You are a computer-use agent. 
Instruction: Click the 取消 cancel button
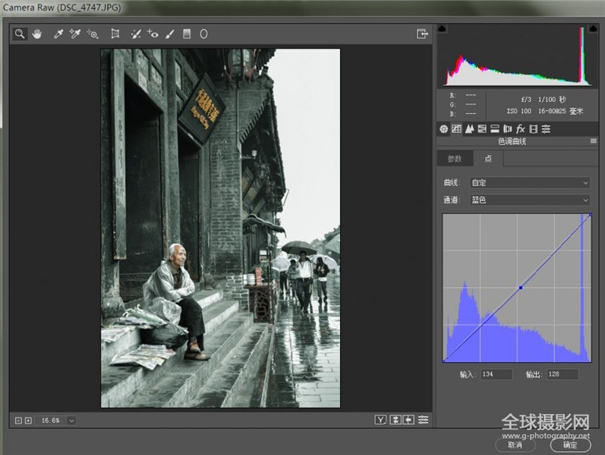[x=515, y=445]
